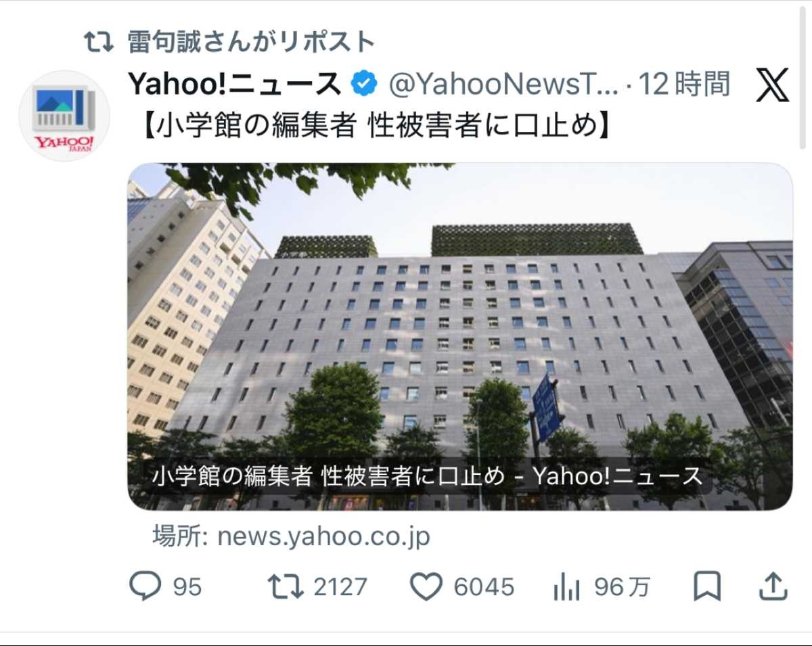Tap the share upload arrow icon
The width and height of the screenshot is (812, 646).
pyautogui.click(x=772, y=586)
